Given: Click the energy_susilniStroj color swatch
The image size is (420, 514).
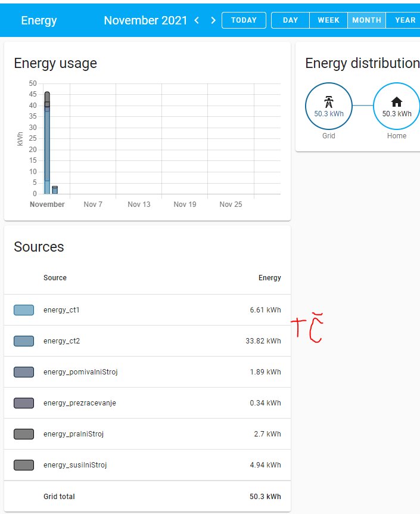Looking at the screenshot, I should (24, 465).
